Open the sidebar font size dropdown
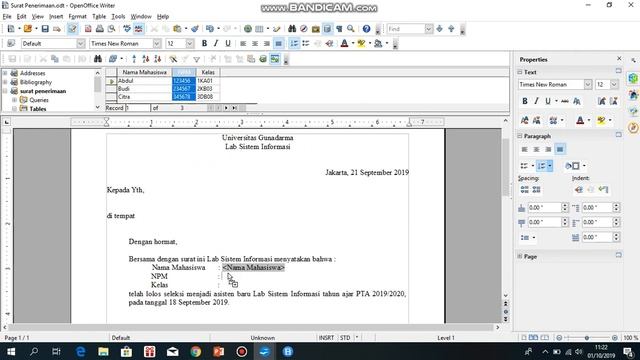The width and height of the screenshot is (640, 360). click(x=614, y=84)
